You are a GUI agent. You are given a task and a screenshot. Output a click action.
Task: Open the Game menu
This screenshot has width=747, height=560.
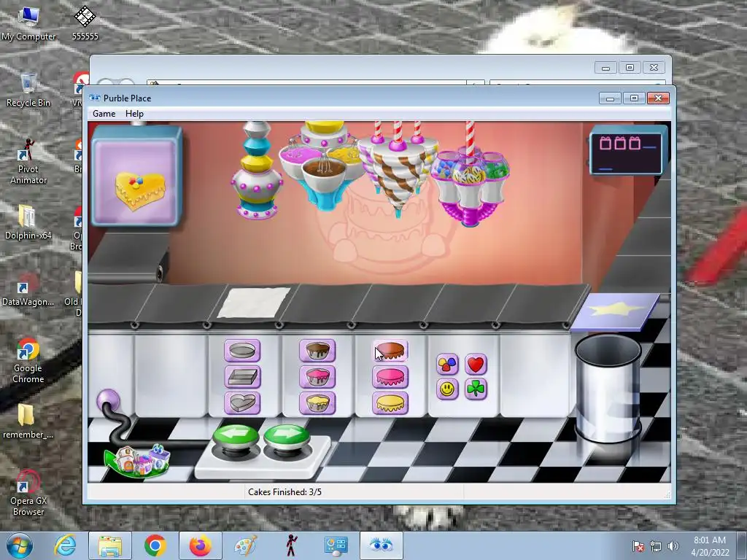tap(104, 113)
